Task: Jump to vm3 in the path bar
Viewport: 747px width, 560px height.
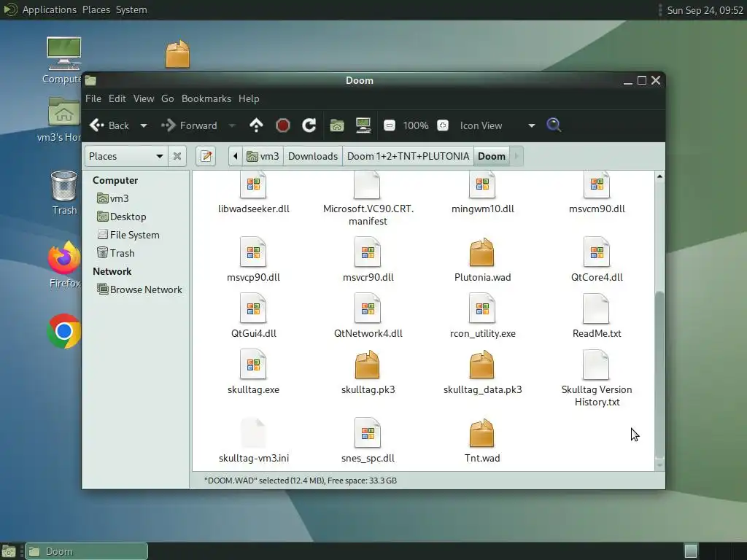Action: (263, 156)
